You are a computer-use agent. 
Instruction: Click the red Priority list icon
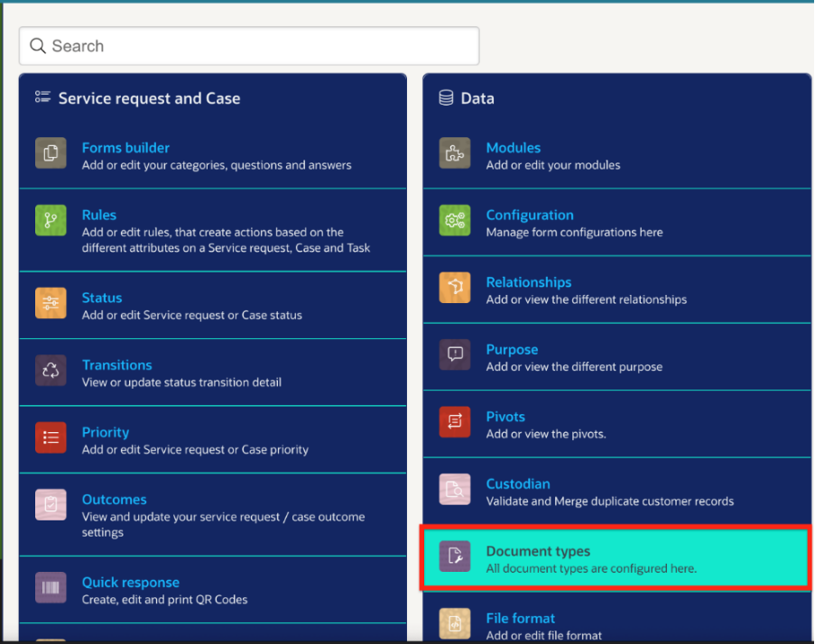[51, 437]
